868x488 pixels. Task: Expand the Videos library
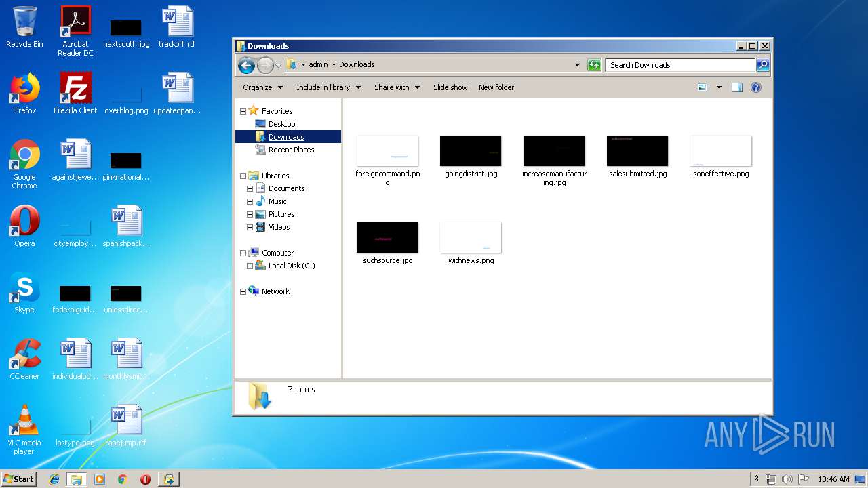pos(250,227)
